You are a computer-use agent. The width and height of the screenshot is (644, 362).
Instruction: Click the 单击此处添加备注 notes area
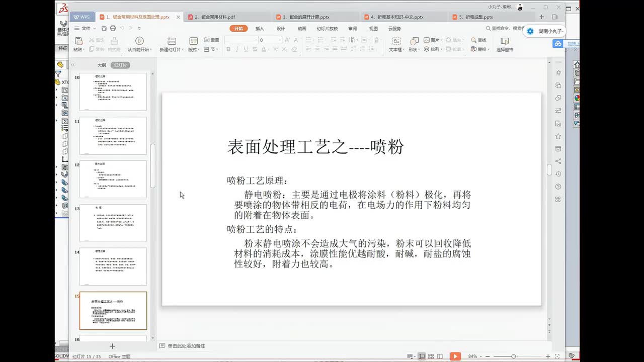(x=186, y=346)
